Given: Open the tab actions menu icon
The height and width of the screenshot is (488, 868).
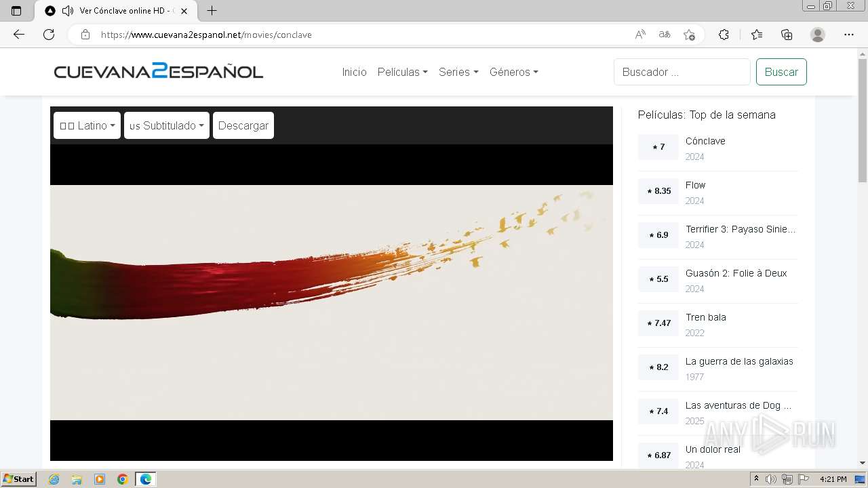Looking at the screenshot, I should click(x=17, y=11).
